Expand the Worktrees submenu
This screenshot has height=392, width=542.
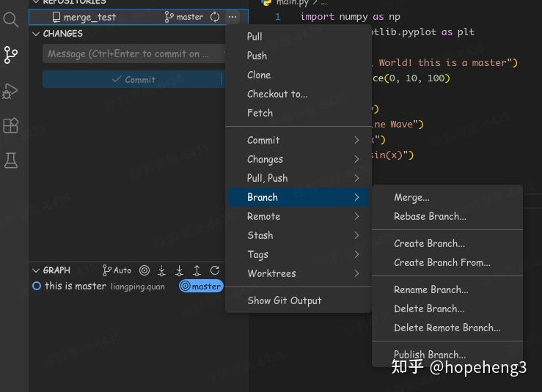[x=299, y=273]
